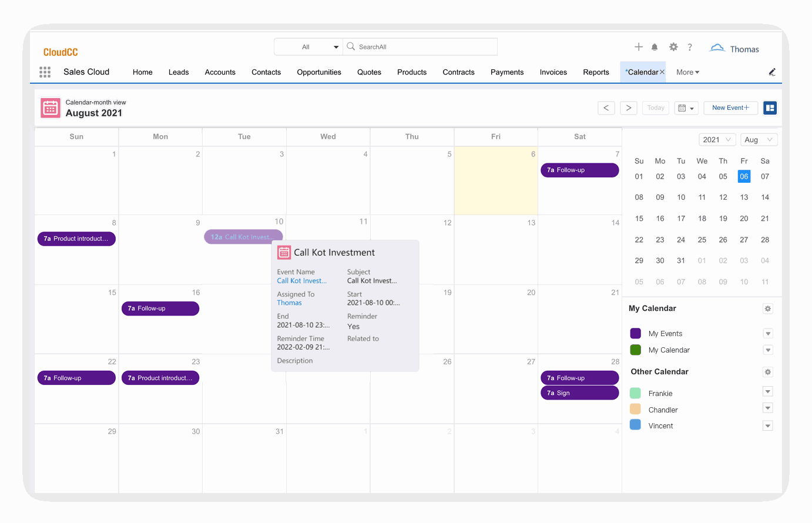Image resolution: width=812 pixels, height=523 pixels.
Task: Expand the More navigation menu
Action: (x=687, y=72)
